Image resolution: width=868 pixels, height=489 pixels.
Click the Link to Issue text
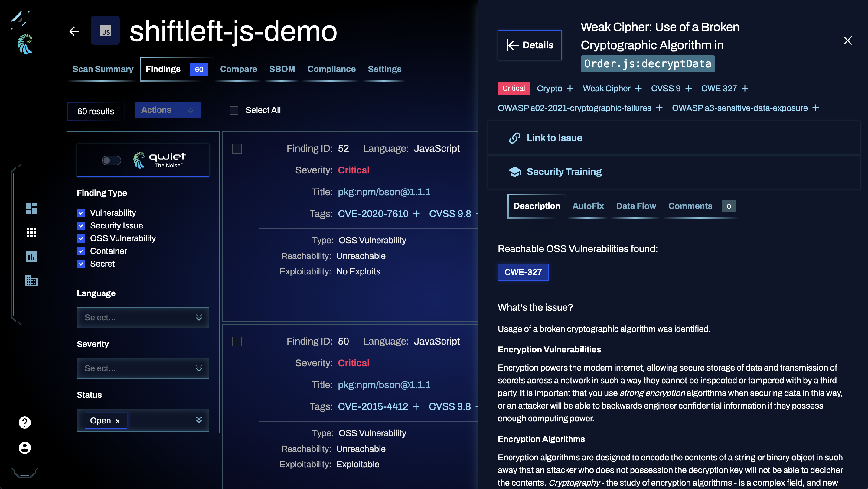point(554,138)
